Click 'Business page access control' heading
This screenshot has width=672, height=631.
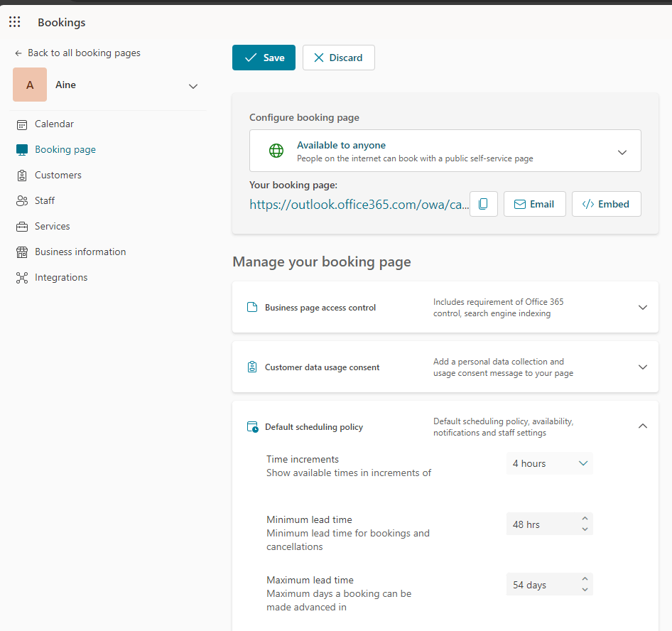[x=320, y=308]
